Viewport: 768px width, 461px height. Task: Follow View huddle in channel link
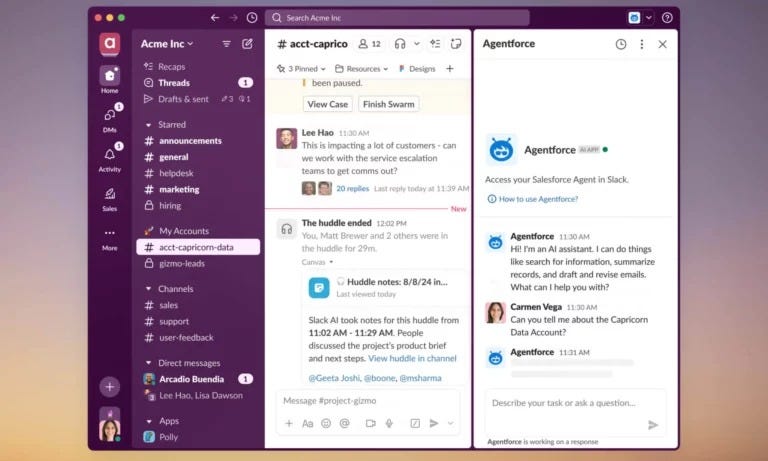(412, 359)
